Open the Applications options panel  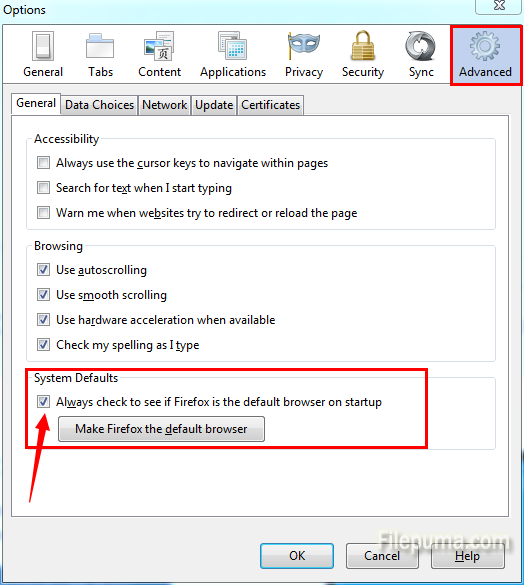[x=233, y=54]
